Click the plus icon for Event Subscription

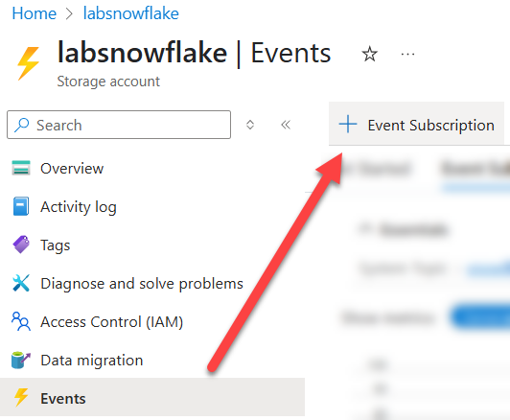pyautogui.click(x=348, y=125)
